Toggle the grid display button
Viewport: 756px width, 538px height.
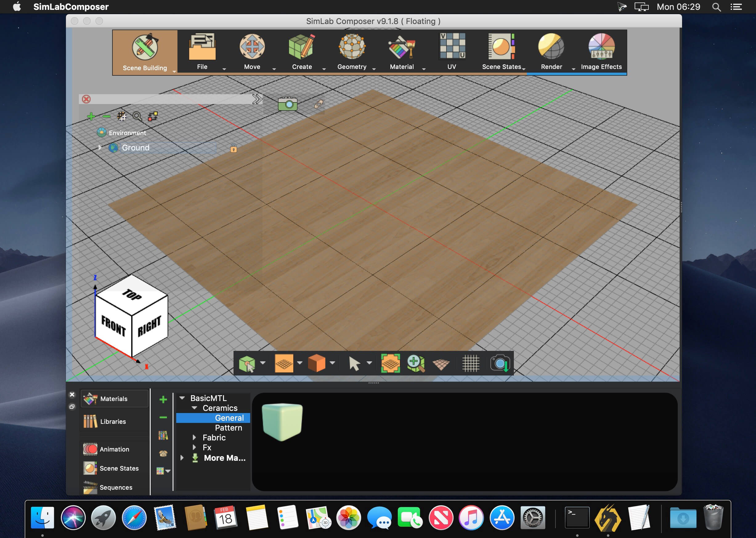click(470, 363)
